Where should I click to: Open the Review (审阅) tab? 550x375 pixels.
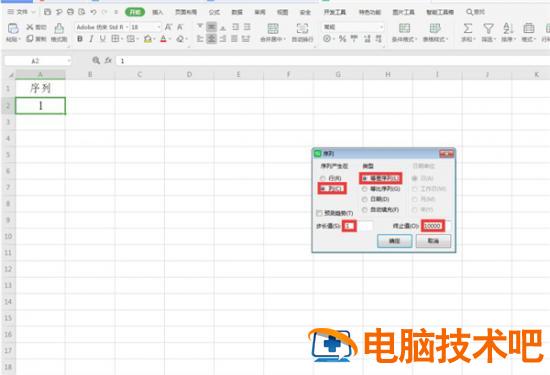click(x=260, y=12)
